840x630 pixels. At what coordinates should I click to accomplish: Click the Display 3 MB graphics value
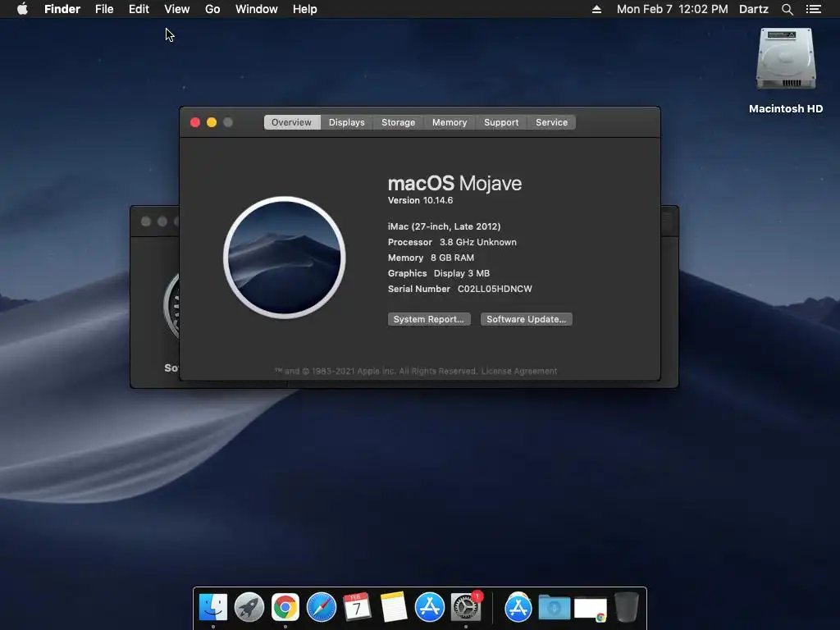point(461,273)
